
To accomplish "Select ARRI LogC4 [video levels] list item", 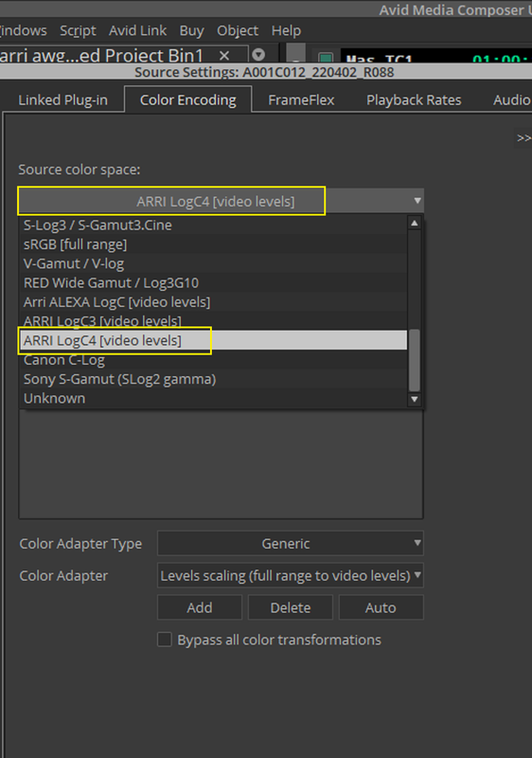I will click(x=213, y=340).
